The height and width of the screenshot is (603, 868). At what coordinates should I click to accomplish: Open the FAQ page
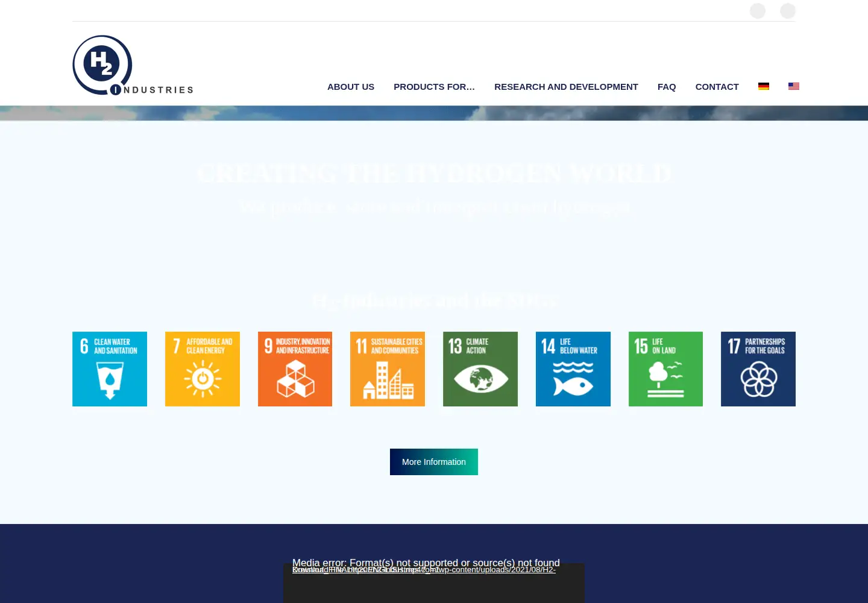(667, 87)
